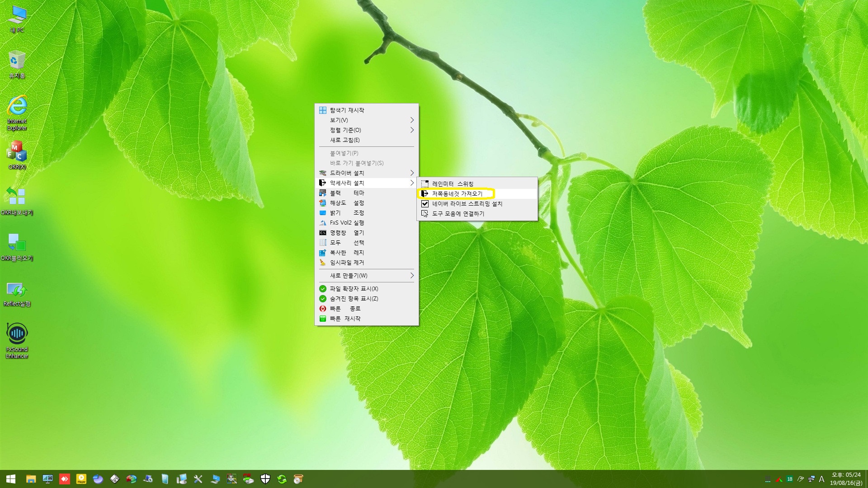
Task: Launch the red AnyDesk taskbar icon
Action: click(65, 479)
